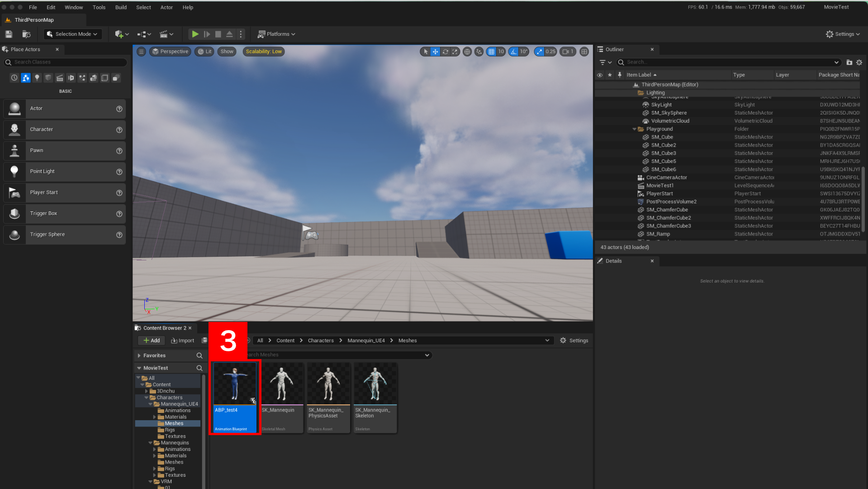Viewport: 868px width, 489px height.
Task: Toggle the Lit viewport shading mode
Action: pos(204,51)
